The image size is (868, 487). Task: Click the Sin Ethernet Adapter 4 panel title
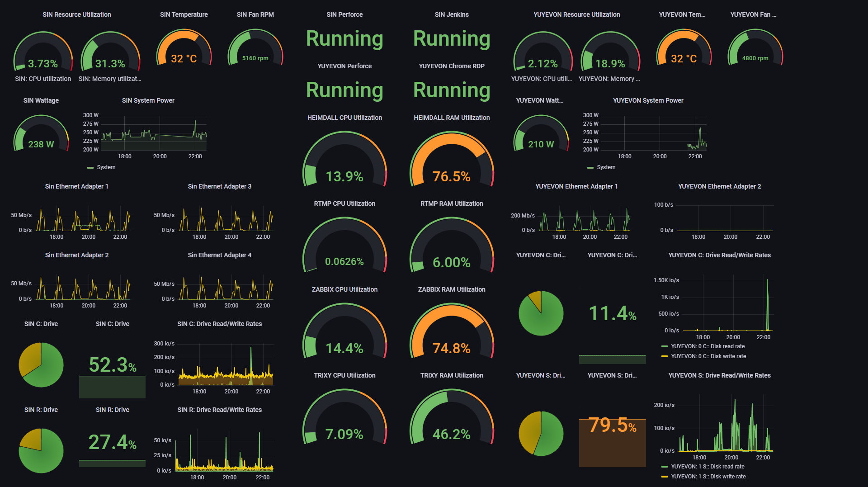tap(220, 255)
